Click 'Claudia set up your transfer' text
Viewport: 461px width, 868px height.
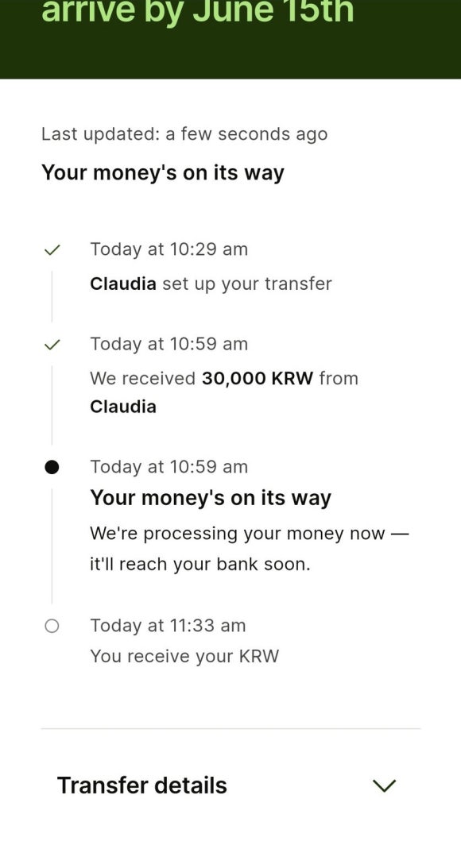pyautogui.click(x=211, y=284)
